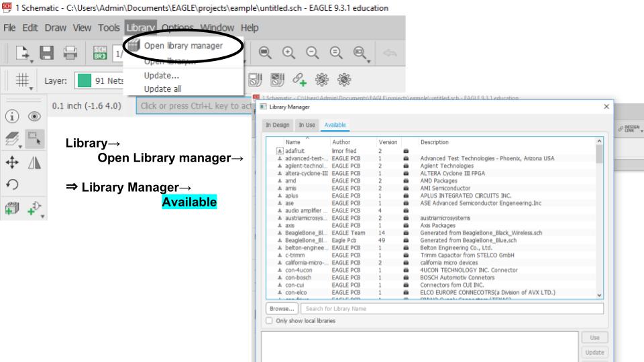
Task: Click the Zoom to fit magnifier icon
Action: [x=265, y=52]
